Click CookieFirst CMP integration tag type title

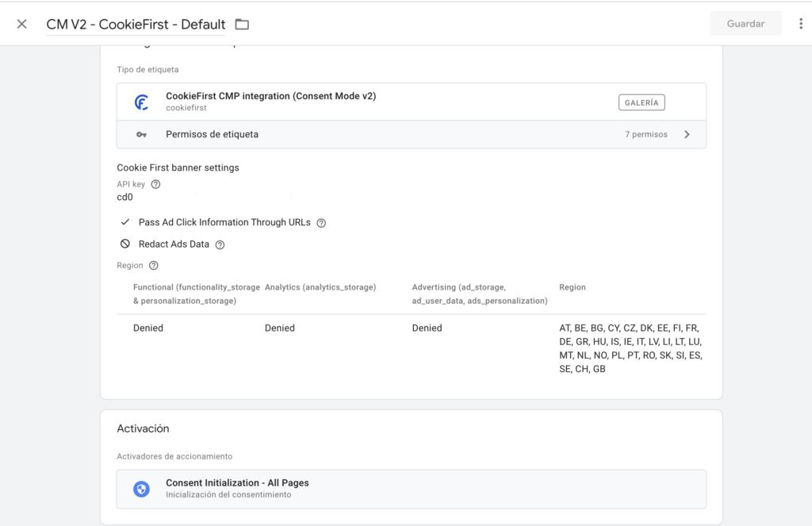271,96
